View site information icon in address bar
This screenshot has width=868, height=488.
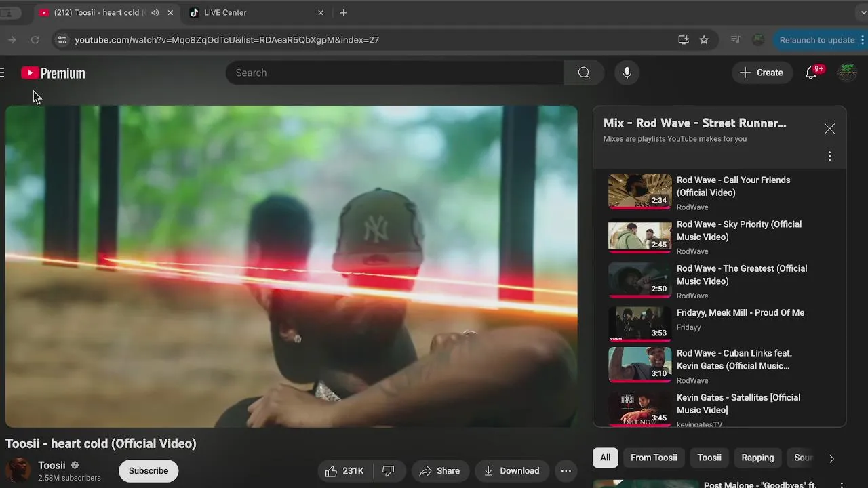62,40
